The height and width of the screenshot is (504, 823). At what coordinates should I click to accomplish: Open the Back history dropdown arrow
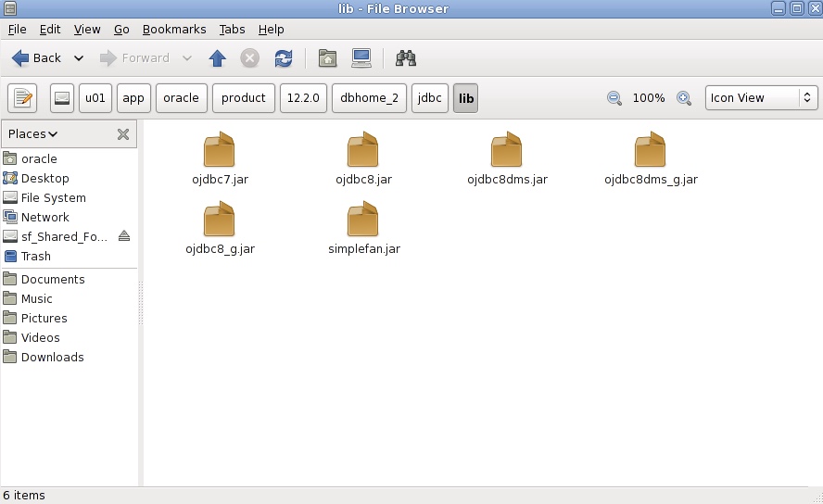(x=79, y=58)
